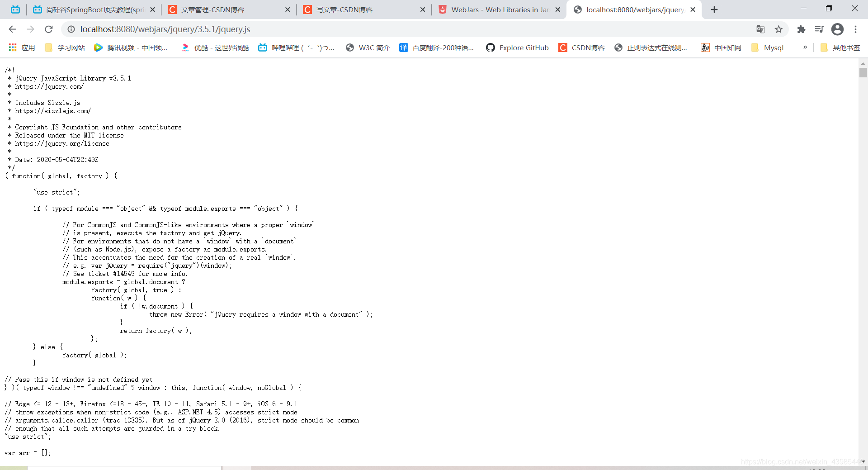
Task: Reload the jquery.js page
Action: coord(49,29)
